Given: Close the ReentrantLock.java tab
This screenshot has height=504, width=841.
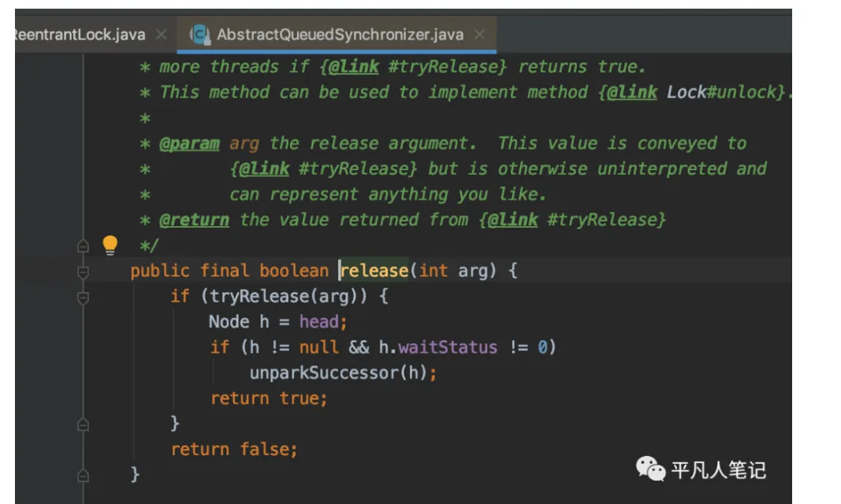Looking at the screenshot, I should click(x=161, y=35).
